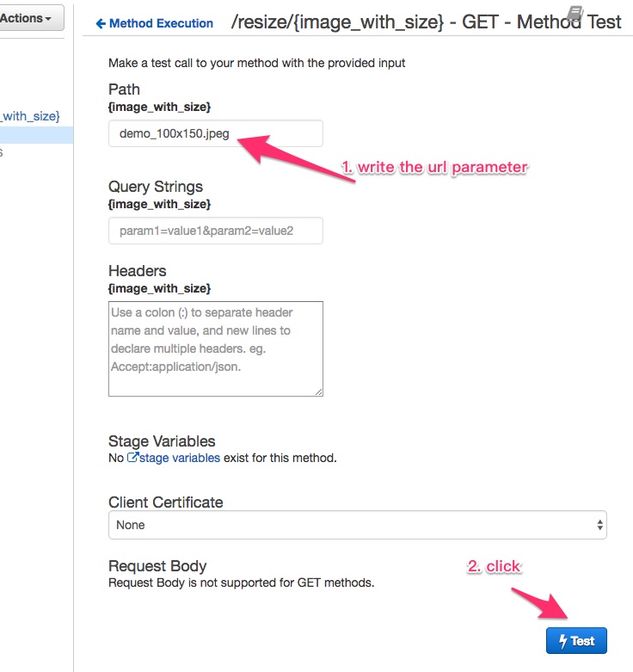
Task: Click the documentation book icon near the title
Action: tap(575, 12)
